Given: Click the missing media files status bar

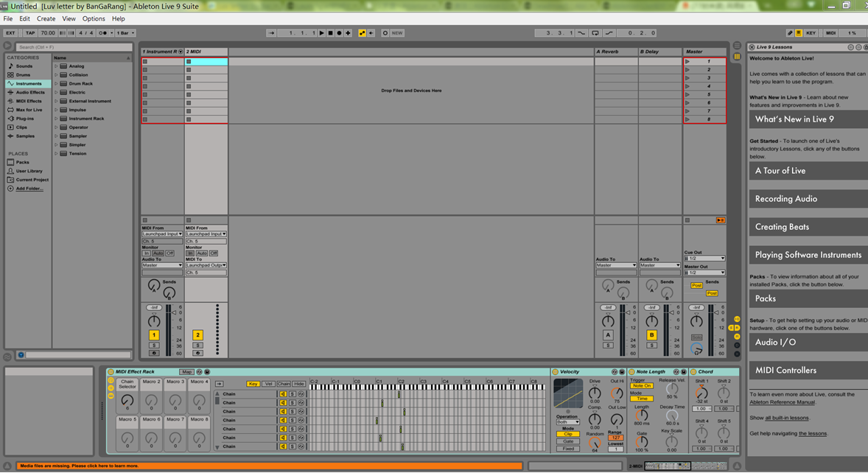Looking at the screenshot, I should [269, 466].
